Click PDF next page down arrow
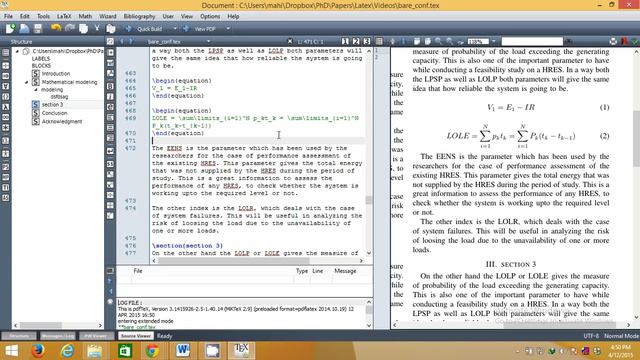 pyautogui.click(x=403, y=41)
